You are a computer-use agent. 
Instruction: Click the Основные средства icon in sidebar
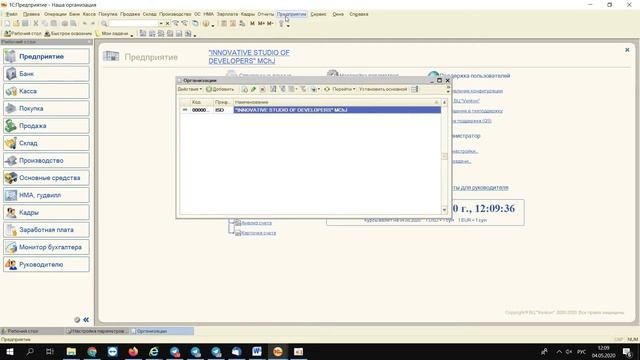click(11, 178)
